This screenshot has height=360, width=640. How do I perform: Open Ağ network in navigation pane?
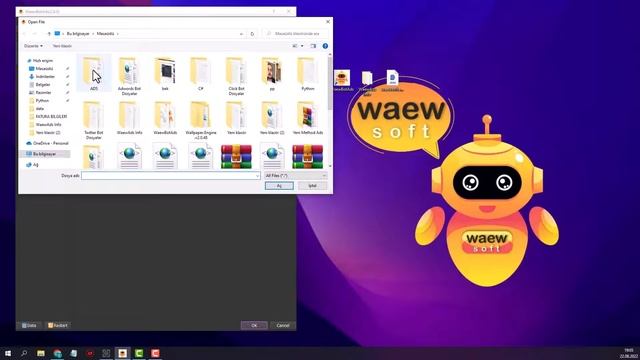(x=32, y=164)
